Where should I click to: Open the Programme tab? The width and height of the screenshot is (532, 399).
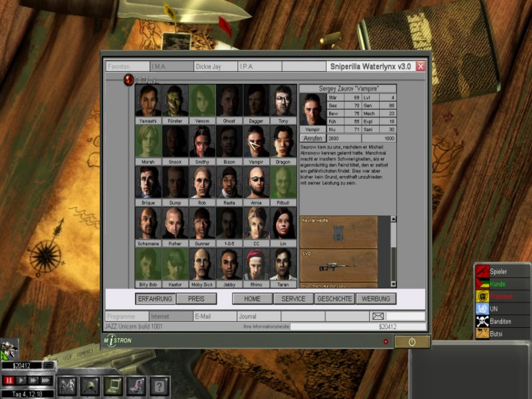point(127,316)
